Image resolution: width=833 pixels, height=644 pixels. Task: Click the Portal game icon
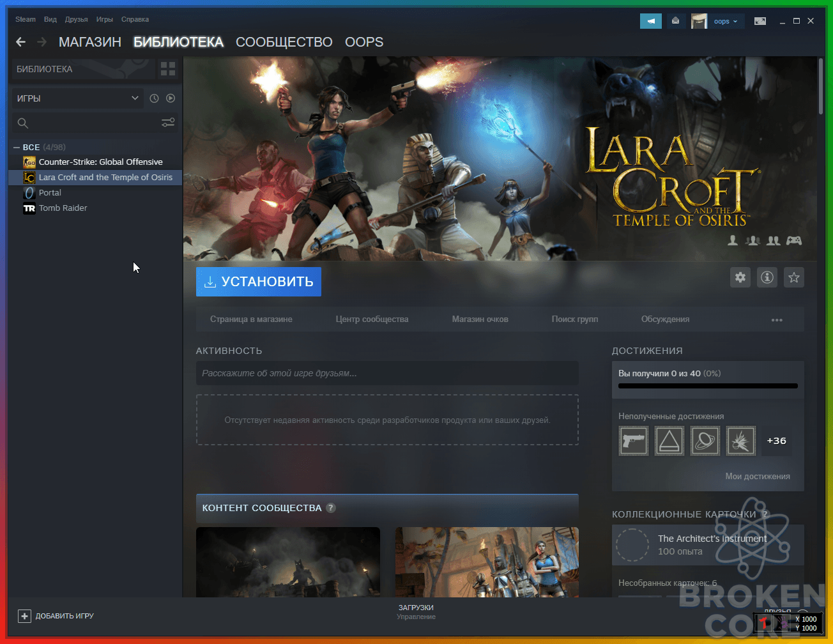coord(29,192)
